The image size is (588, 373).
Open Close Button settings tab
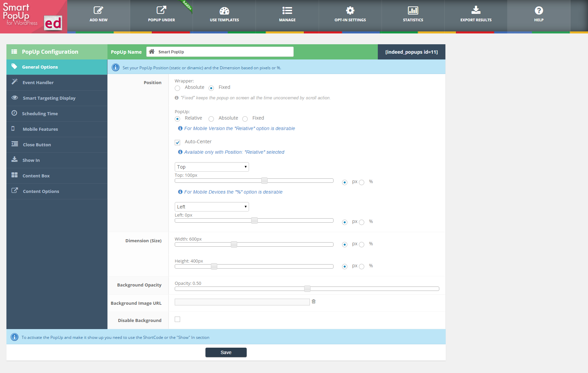pyautogui.click(x=57, y=145)
